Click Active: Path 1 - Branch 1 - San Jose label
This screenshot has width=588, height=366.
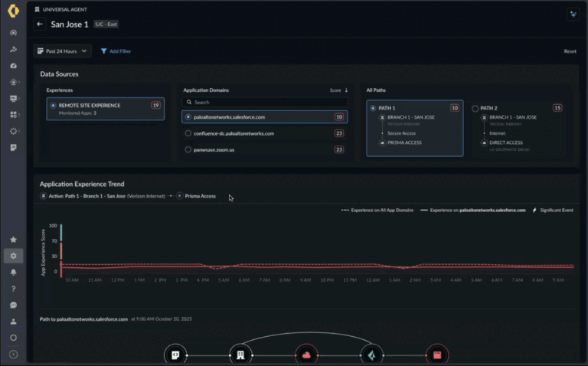(x=87, y=196)
